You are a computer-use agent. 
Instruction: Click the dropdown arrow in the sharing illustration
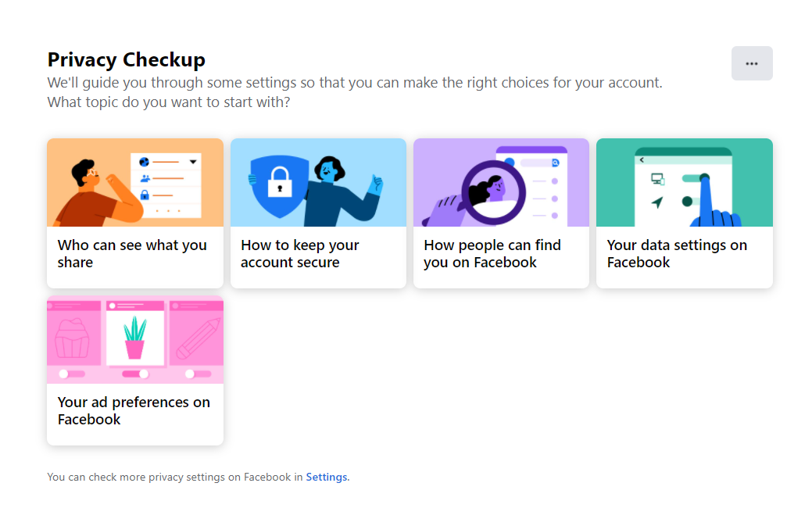point(193,162)
